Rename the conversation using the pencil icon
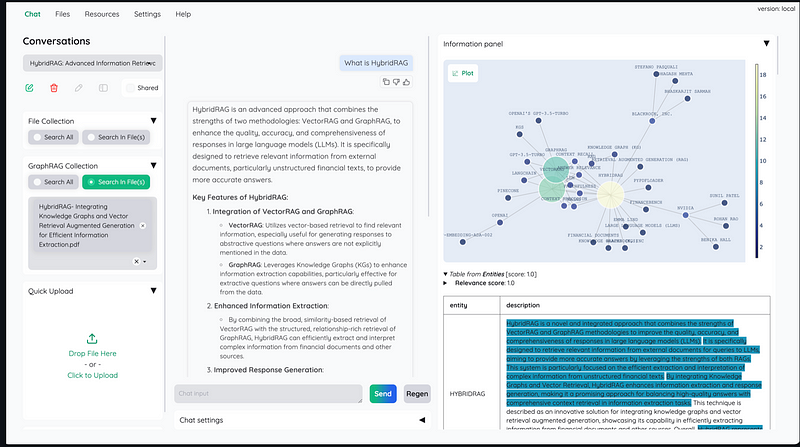This screenshot has width=800, height=447. pyautogui.click(x=79, y=88)
